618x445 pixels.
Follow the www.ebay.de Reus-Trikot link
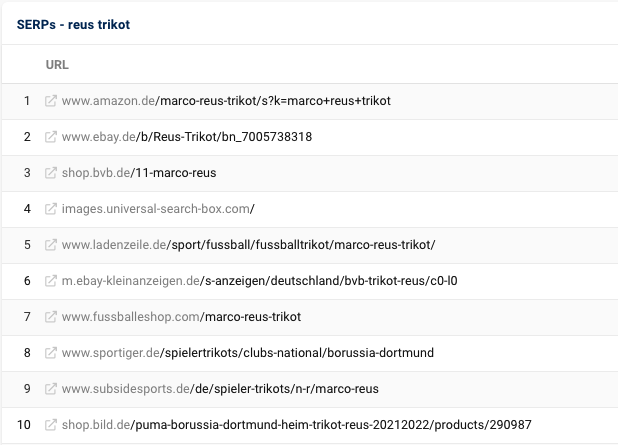coord(187,137)
